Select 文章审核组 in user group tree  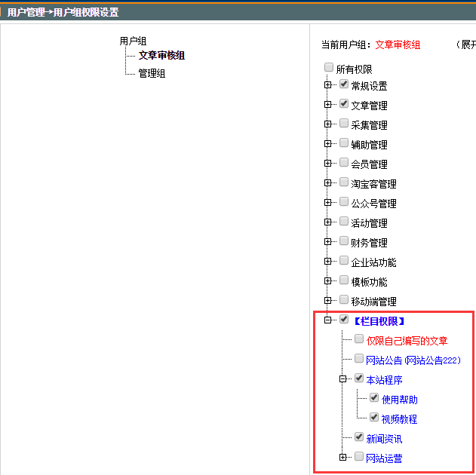click(161, 55)
